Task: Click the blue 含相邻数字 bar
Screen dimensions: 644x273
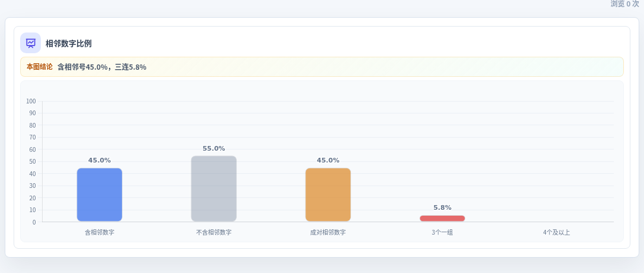Action: [x=99, y=195]
